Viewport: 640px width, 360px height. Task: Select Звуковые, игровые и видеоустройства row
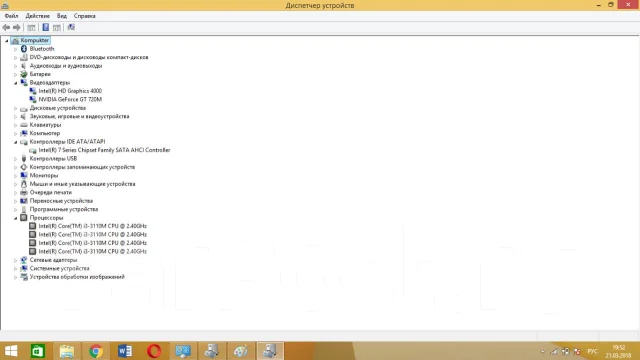point(79,116)
